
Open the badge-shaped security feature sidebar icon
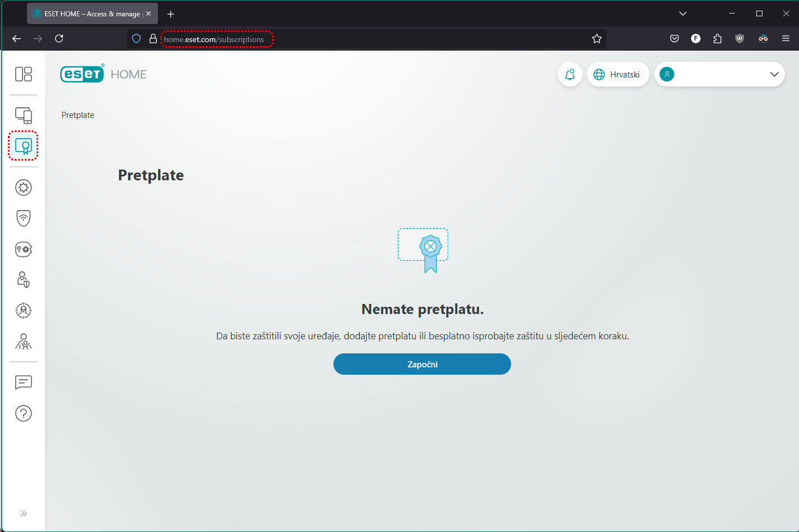click(x=24, y=188)
